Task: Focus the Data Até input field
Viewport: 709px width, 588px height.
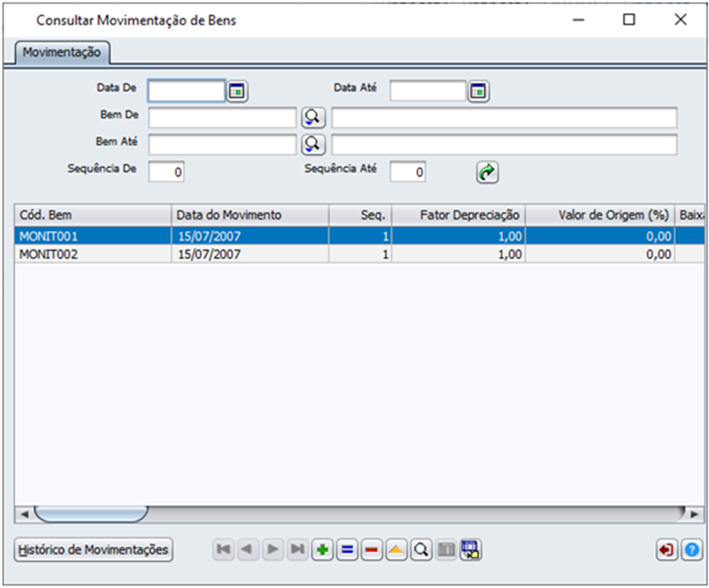Action: pyautogui.click(x=427, y=91)
